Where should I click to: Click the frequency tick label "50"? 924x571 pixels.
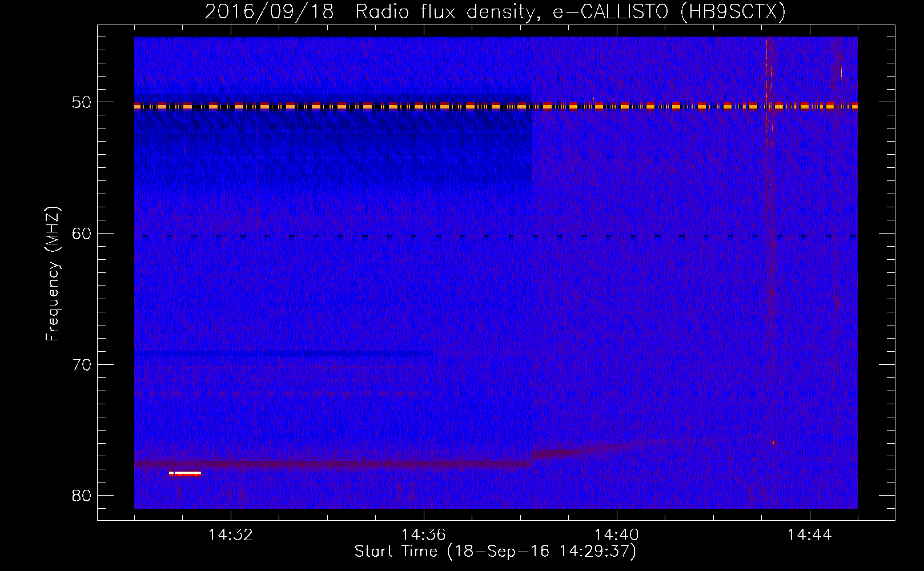[x=82, y=102]
